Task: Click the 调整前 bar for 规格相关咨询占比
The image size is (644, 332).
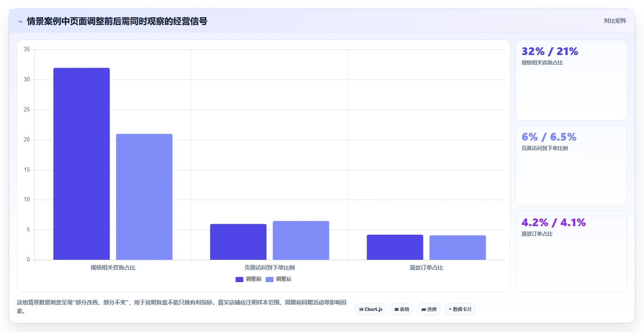Action: click(82, 164)
